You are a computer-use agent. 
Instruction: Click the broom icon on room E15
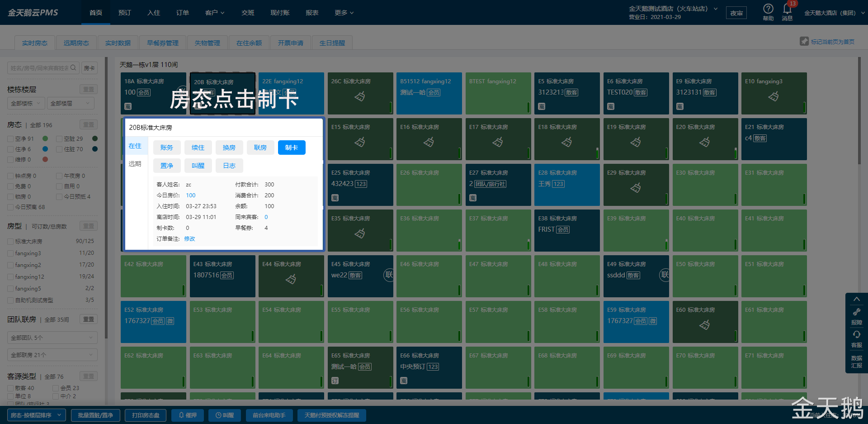tap(360, 142)
